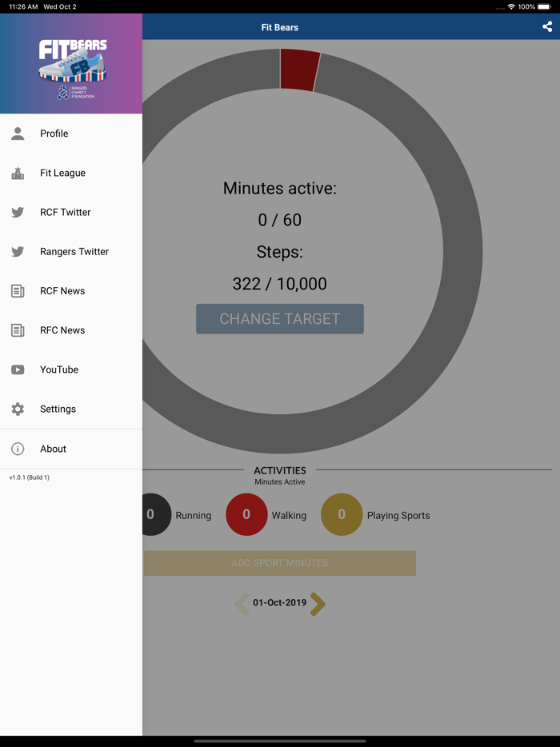560x747 pixels.
Task: Select the Fit League menu entry
Action: click(x=71, y=173)
